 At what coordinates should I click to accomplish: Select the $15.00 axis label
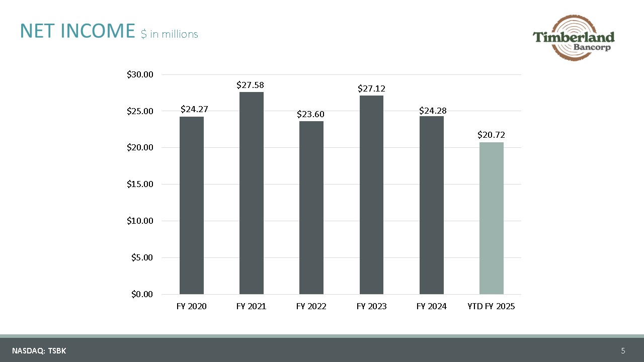[140, 184]
